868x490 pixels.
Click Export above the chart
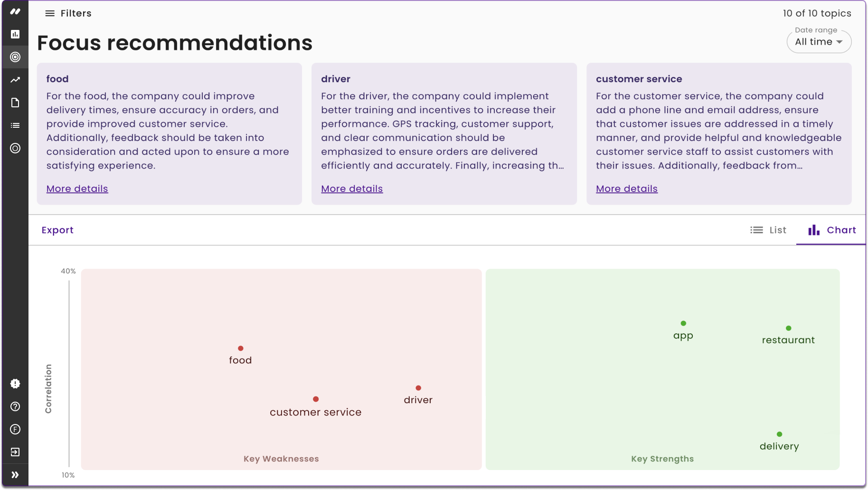coord(57,230)
